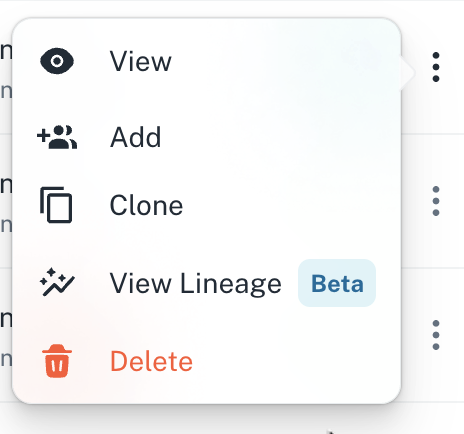Open the bottom row's three-dot menu
Viewport: 464px width, 434px height.
pyautogui.click(x=436, y=335)
